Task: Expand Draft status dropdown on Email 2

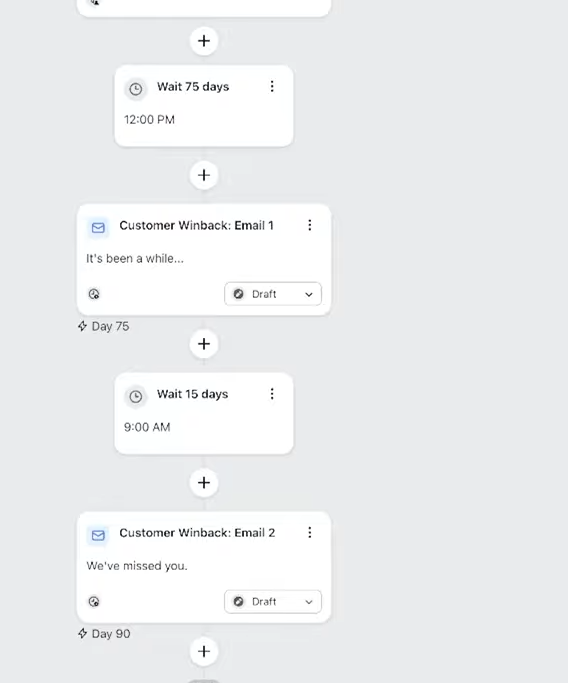Action: [x=273, y=602]
